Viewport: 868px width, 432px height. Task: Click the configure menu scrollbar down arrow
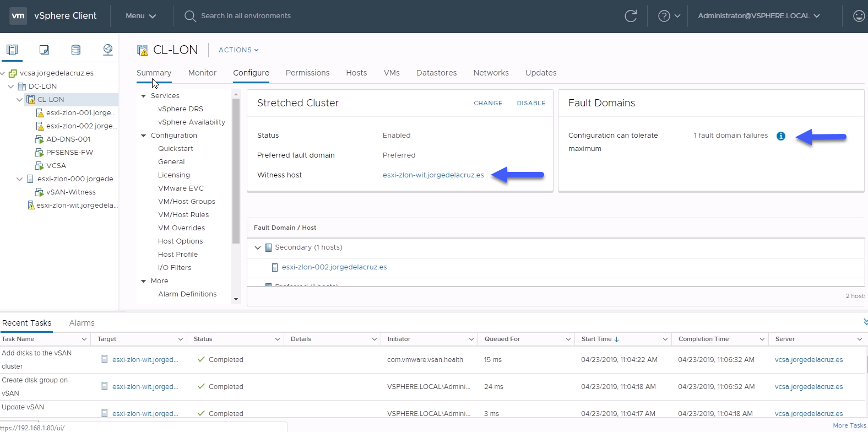[236, 299]
